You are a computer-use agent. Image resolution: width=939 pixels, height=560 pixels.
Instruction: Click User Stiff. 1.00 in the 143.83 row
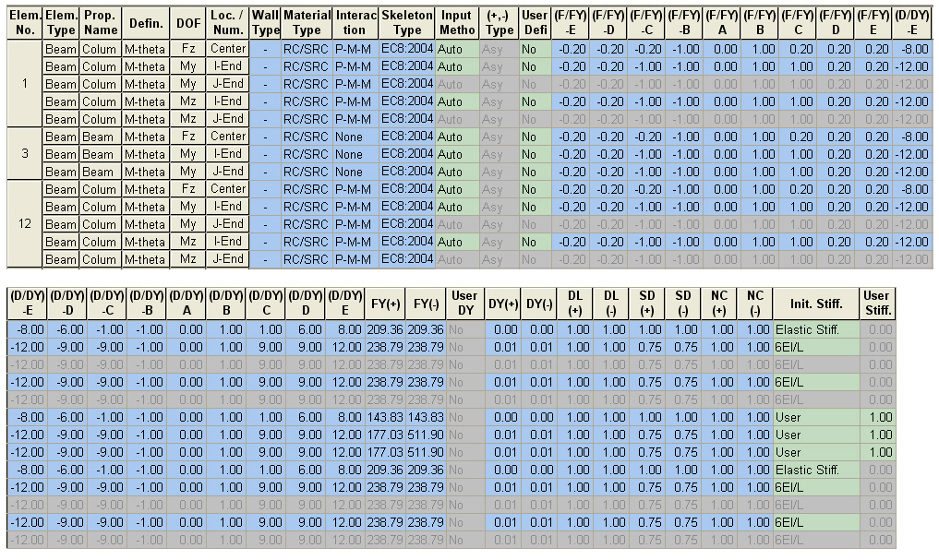pos(877,417)
